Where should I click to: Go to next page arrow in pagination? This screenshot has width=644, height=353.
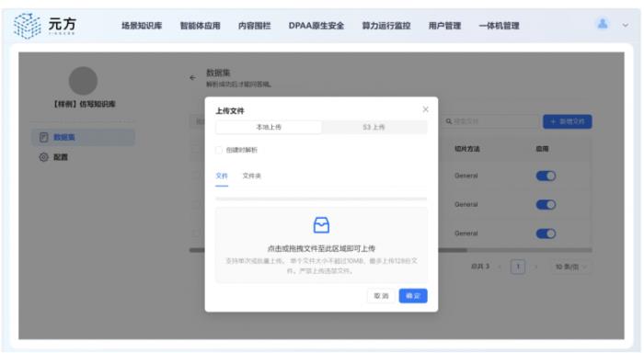point(536,268)
